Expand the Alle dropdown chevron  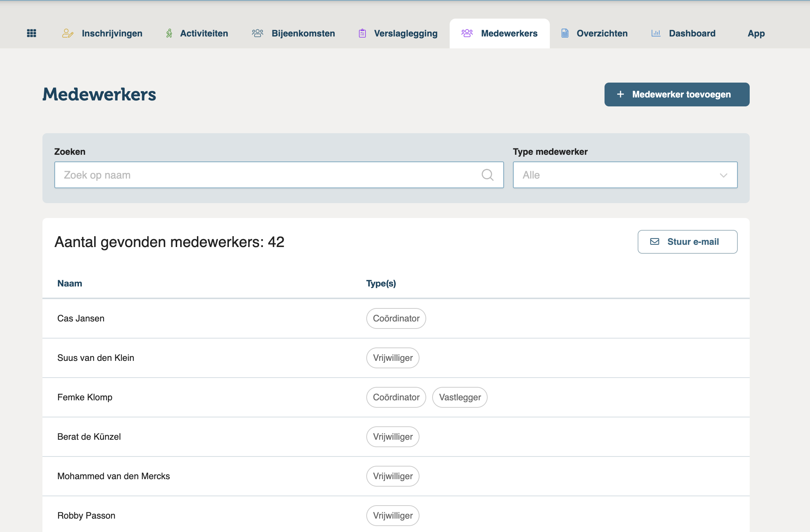[723, 175]
